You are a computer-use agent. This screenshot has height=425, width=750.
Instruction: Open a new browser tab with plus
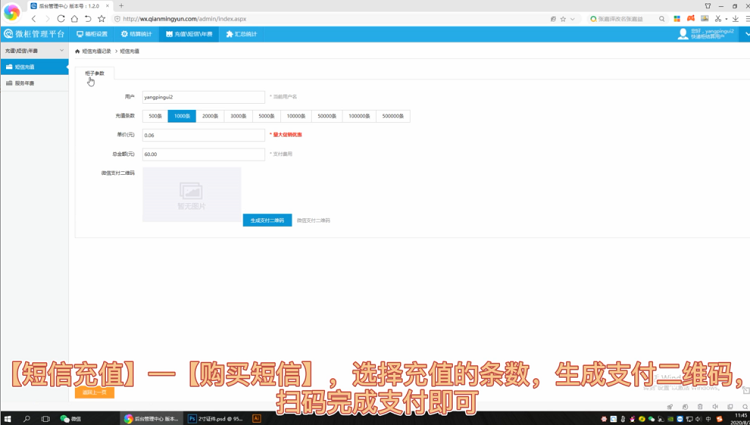click(121, 6)
